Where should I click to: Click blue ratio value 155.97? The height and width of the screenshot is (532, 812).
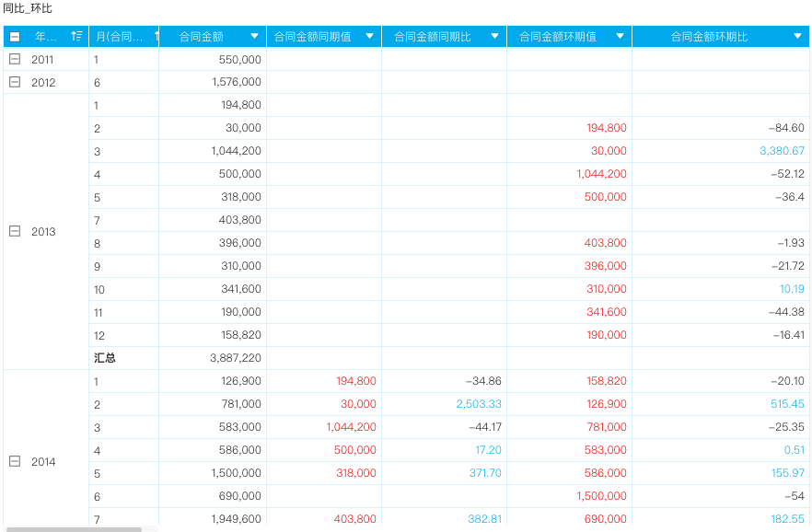pos(788,472)
